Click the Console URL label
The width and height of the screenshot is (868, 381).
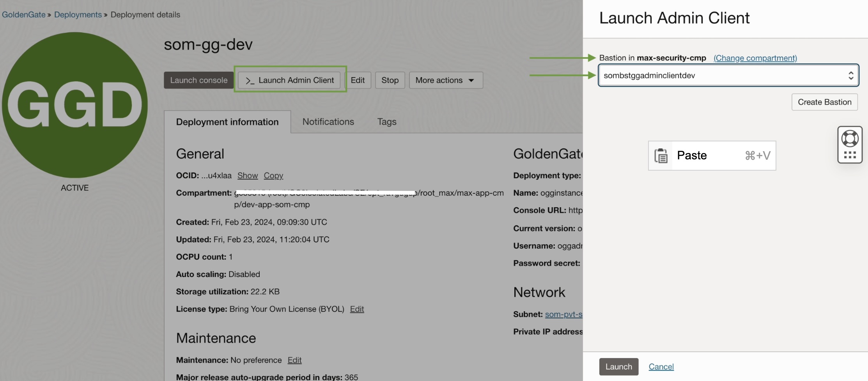(540, 210)
